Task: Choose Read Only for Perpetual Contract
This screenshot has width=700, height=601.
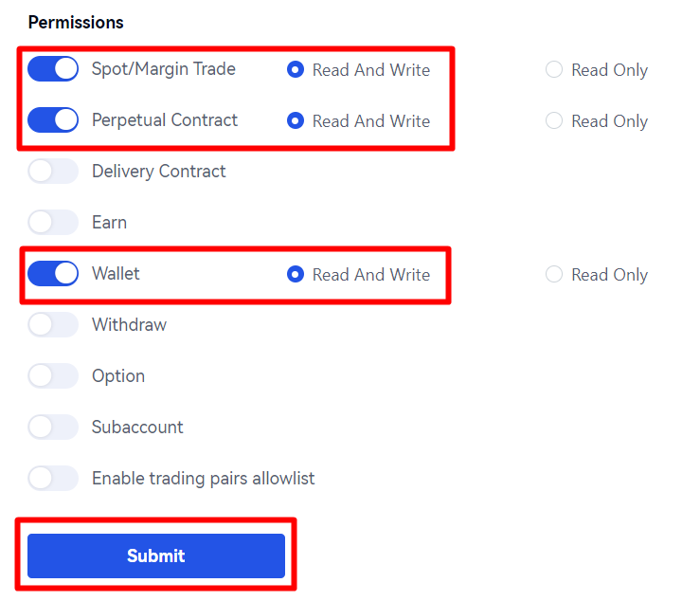Action: pos(554,121)
